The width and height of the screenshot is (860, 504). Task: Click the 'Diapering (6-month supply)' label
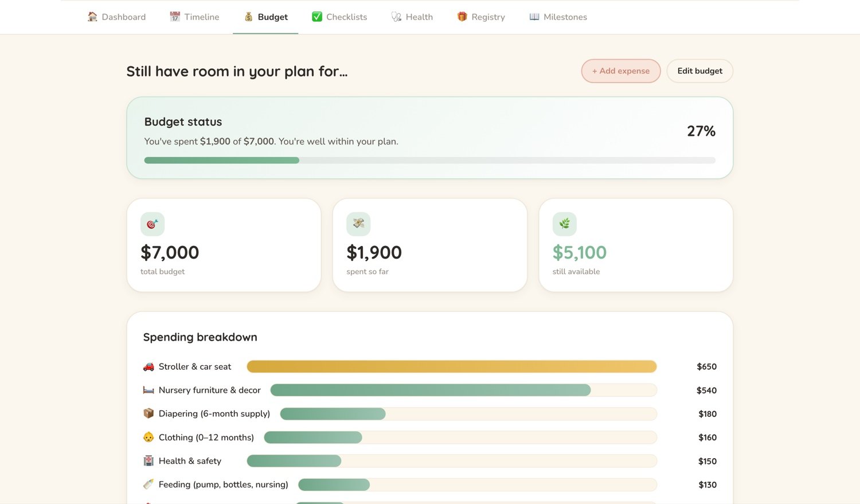tap(214, 414)
